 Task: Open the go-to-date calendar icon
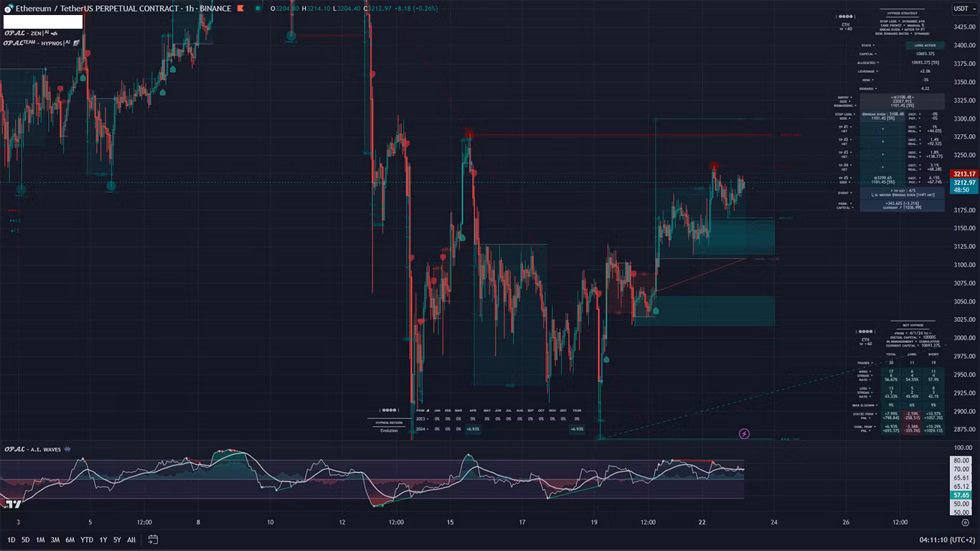[153, 540]
